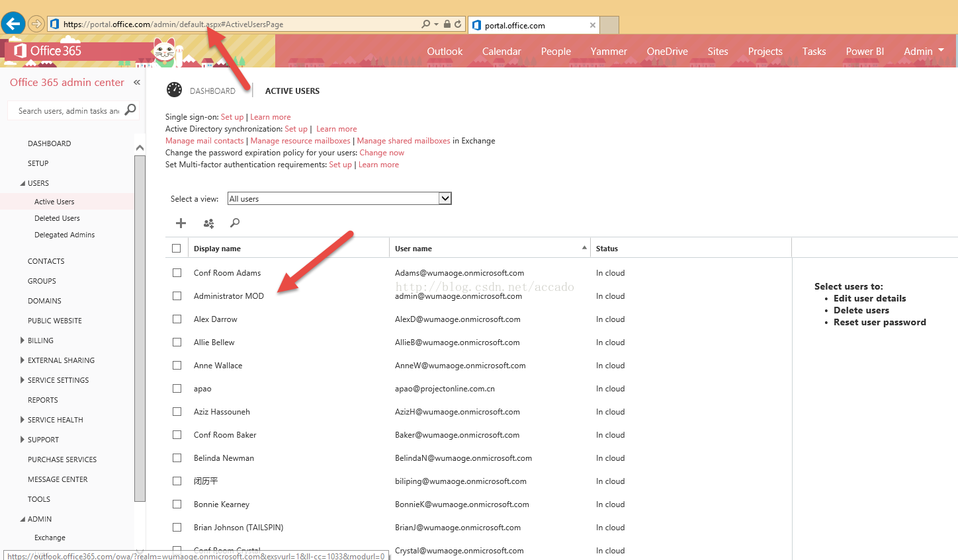This screenshot has width=958, height=560.
Task: Open the 'Manage shared mailboxes' link
Action: coord(404,141)
